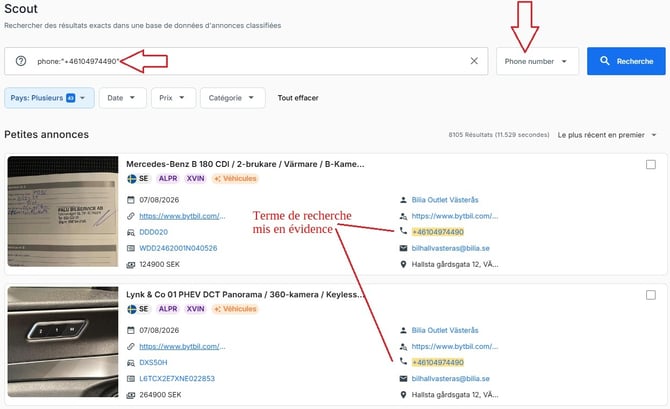Open the Phone number search type dropdown
The image size is (670, 409).
pyautogui.click(x=537, y=62)
